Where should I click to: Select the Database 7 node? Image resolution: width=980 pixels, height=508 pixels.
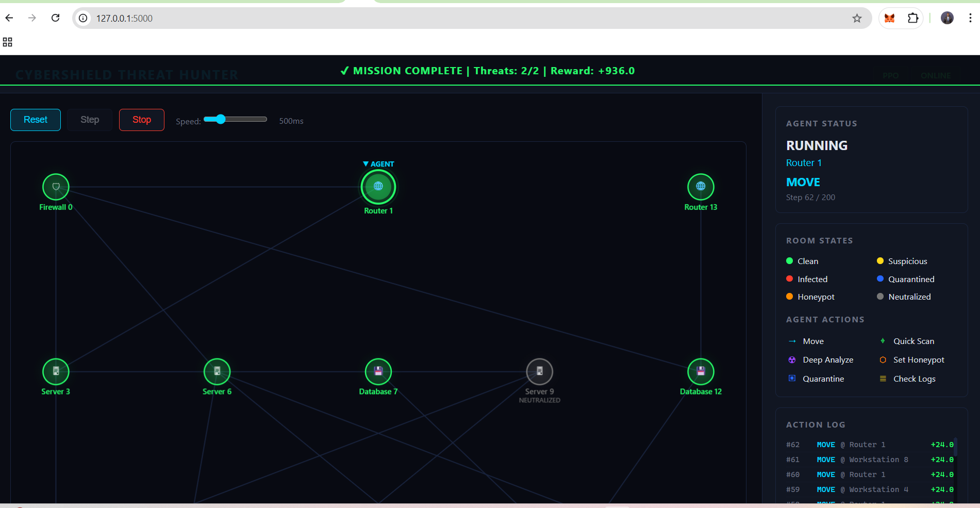pos(378,371)
